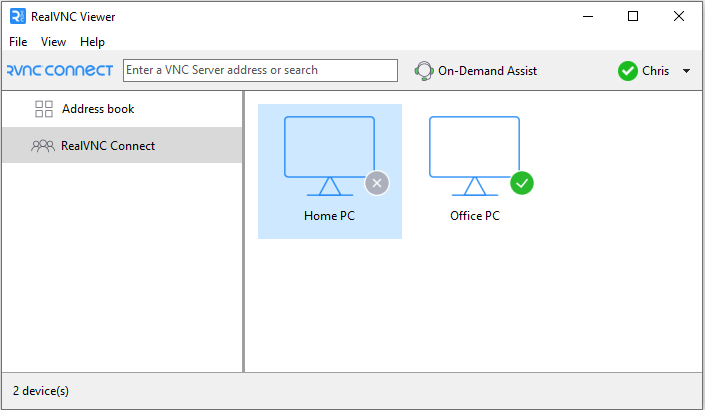Open the File menu
This screenshot has height=410, width=705.
pyautogui.click(x=18, y=42)
